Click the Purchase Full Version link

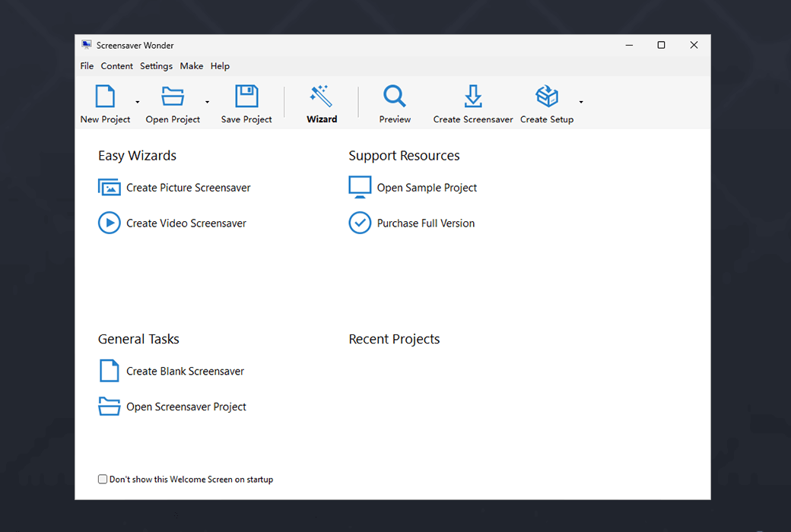point(426,223)
